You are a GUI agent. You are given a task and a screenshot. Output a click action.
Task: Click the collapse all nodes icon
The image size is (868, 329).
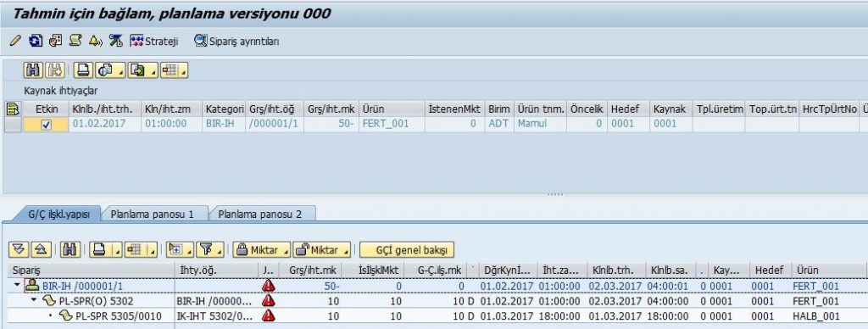point(41,250)
